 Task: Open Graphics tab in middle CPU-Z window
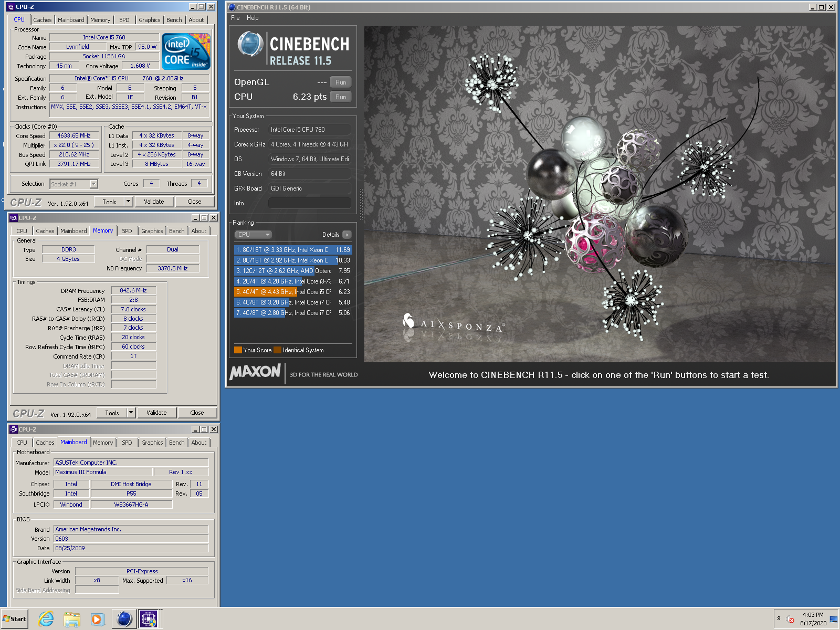coord(152,231)
